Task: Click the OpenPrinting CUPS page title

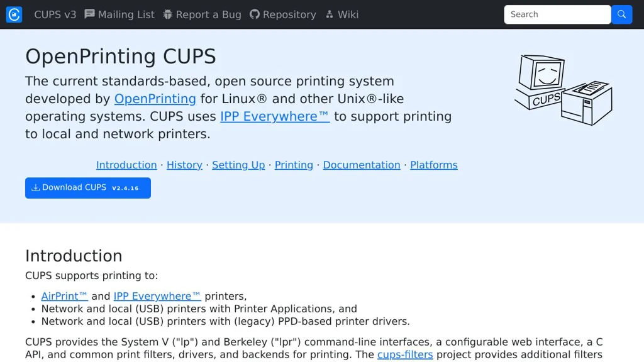Action: point(120,57)
